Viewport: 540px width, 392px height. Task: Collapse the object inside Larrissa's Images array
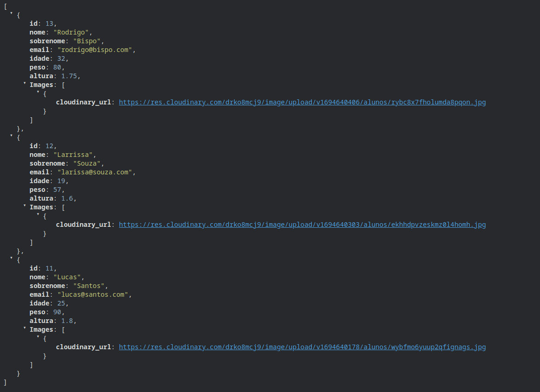38,215
